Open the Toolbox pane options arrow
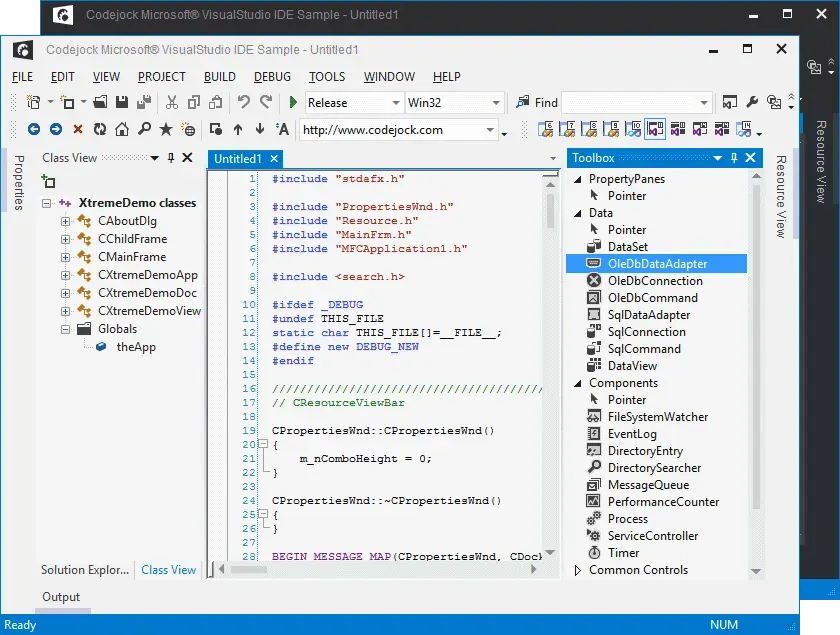 click(x=718, y=158)
